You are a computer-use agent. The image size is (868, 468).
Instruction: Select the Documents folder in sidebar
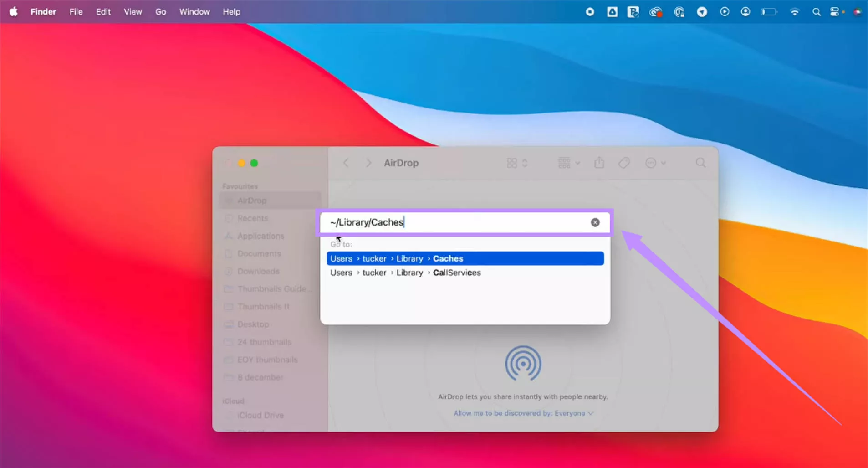[259, 254]
